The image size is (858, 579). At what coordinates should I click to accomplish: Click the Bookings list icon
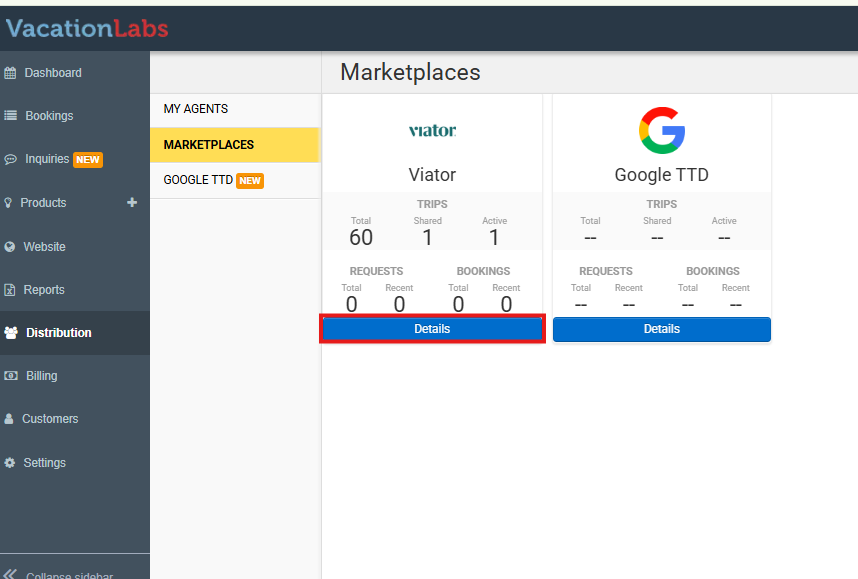click(10, 116)
